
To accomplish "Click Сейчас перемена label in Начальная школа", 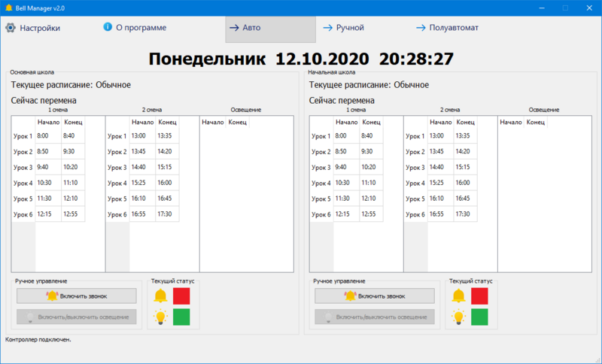I will point(342,101).
